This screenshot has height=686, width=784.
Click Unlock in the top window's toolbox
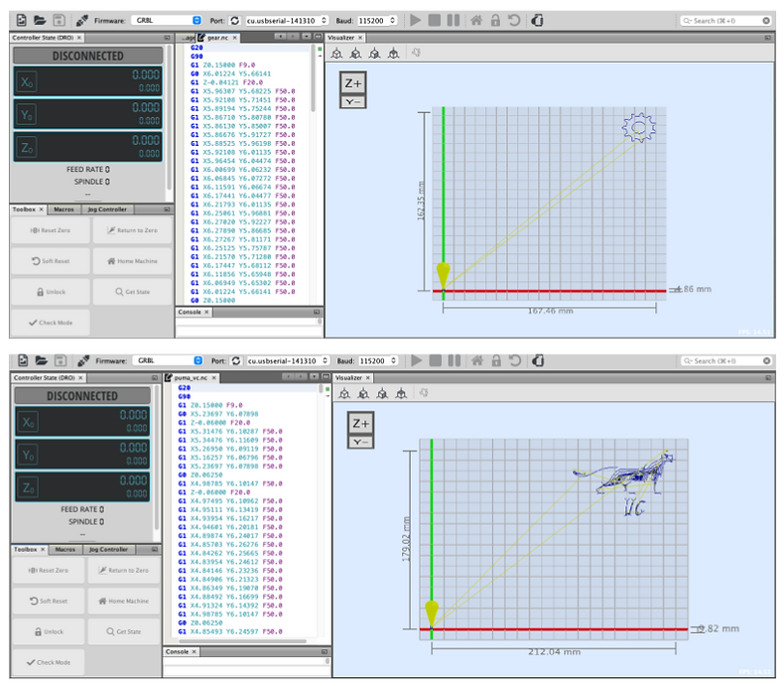tap(51, 292)
